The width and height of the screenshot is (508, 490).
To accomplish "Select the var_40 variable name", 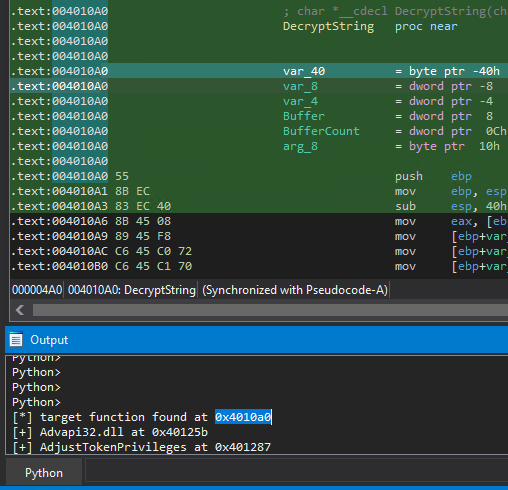I will coord(304,71).
